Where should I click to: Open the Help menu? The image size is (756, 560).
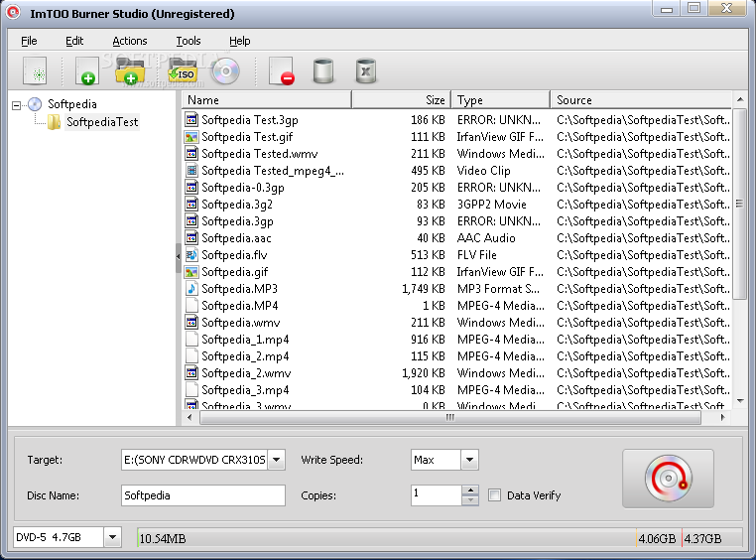pyautogui.click(x=240, y=41)
